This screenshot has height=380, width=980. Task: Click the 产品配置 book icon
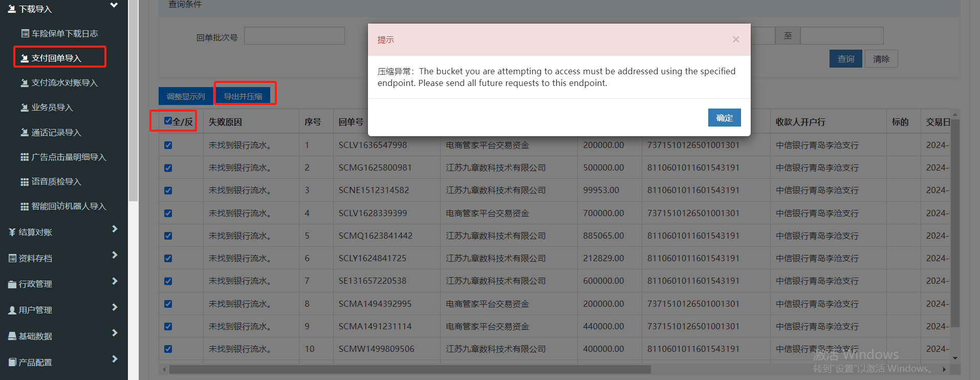pos(12,363)
